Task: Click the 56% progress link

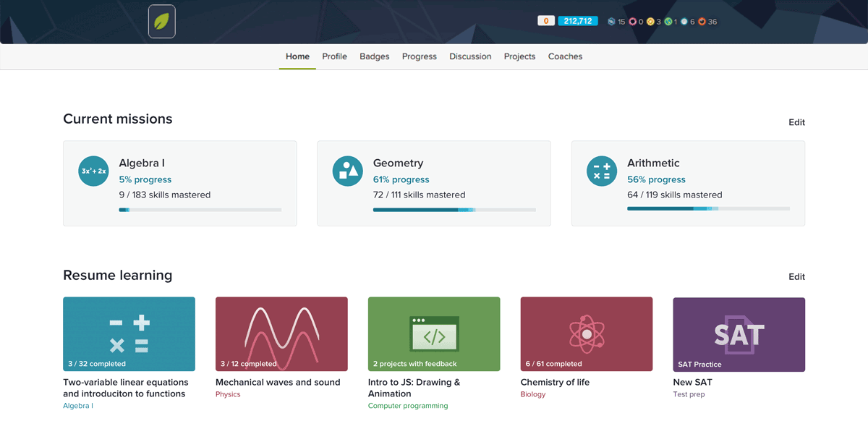Action: coord(656,180)
